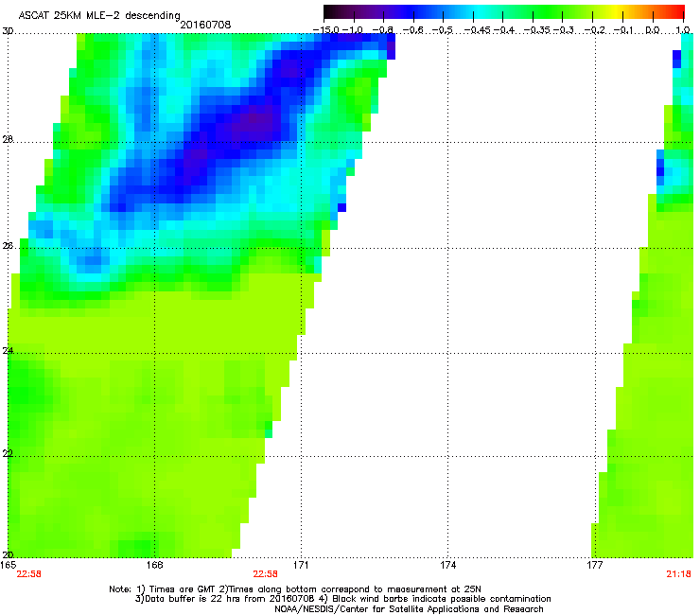Click the -0.6 color scale label
The image size is (700, 615).
coord(412,30)
